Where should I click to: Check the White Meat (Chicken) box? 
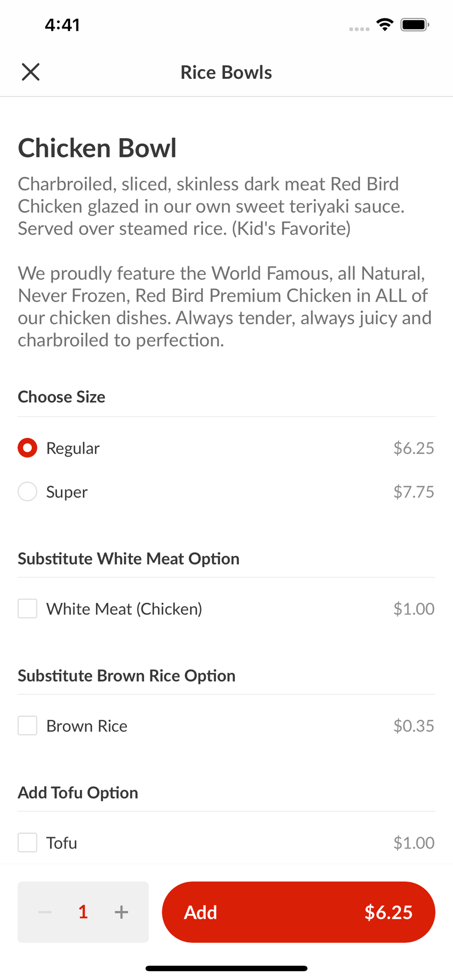click(27, 609)
